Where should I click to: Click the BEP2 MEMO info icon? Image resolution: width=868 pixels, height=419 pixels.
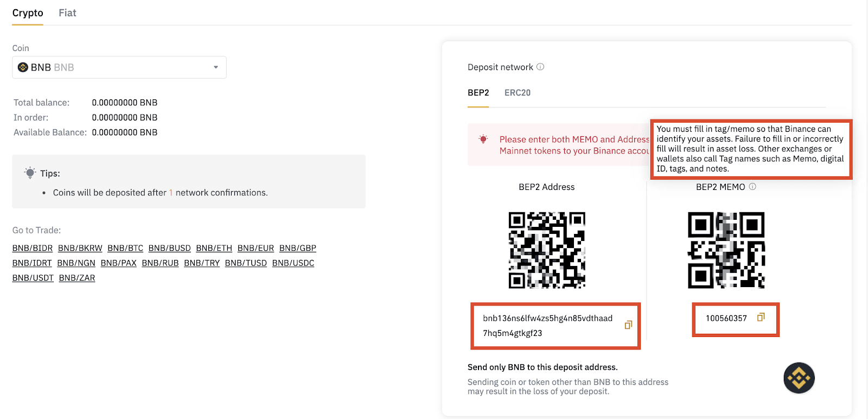pos(752,187)
